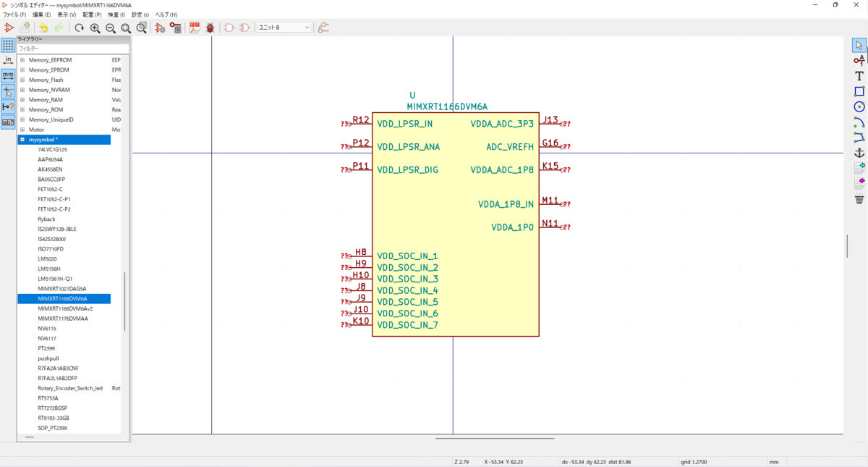
Task: Select the arrow selection tool
Action: pyautogui.click(x=859, y=45)
